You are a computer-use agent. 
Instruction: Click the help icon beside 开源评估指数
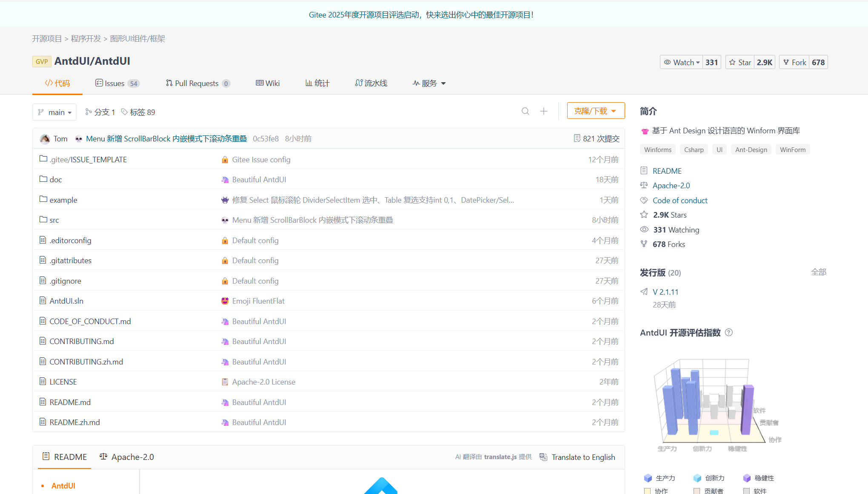click(x=729, y=333)
